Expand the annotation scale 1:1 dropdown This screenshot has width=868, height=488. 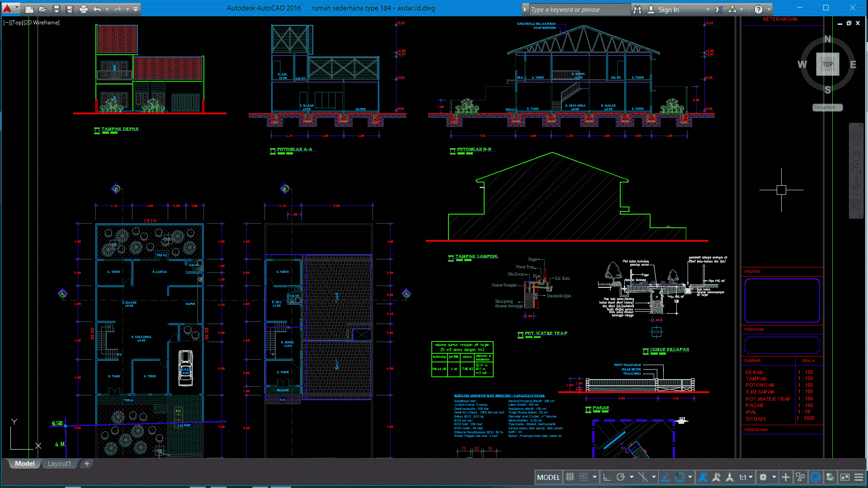751,477
